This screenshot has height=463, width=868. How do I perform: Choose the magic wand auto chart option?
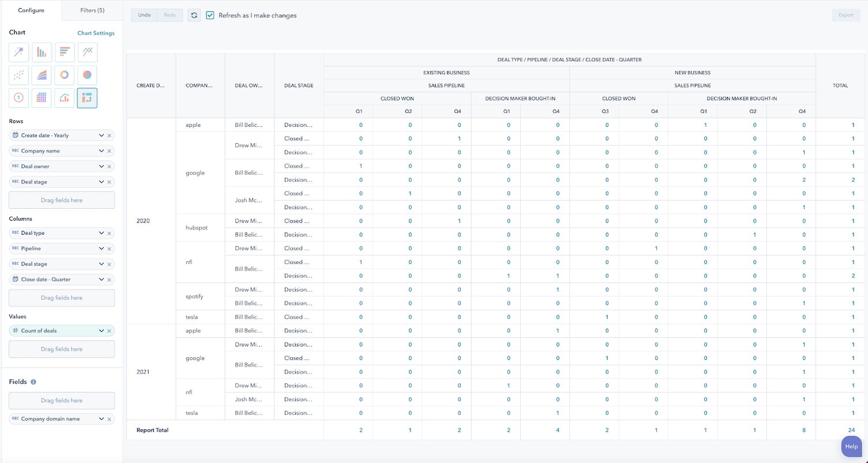[x=18, y=52]
